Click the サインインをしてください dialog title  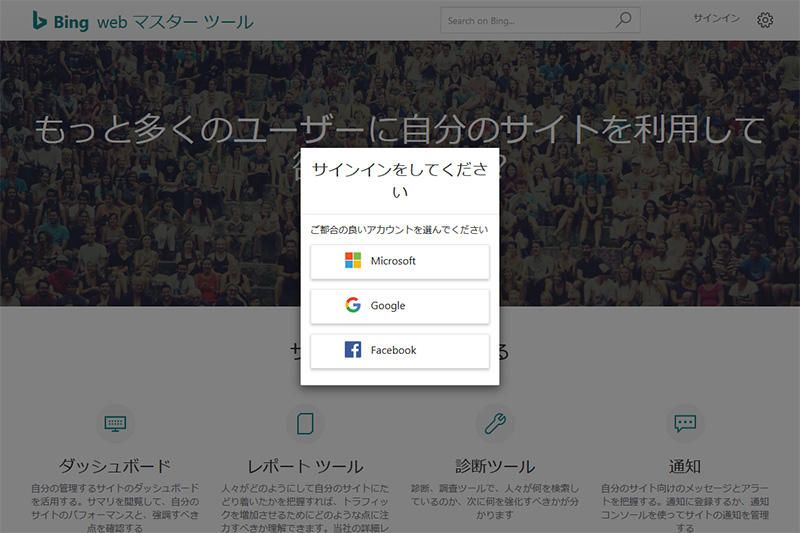point(400,180)
